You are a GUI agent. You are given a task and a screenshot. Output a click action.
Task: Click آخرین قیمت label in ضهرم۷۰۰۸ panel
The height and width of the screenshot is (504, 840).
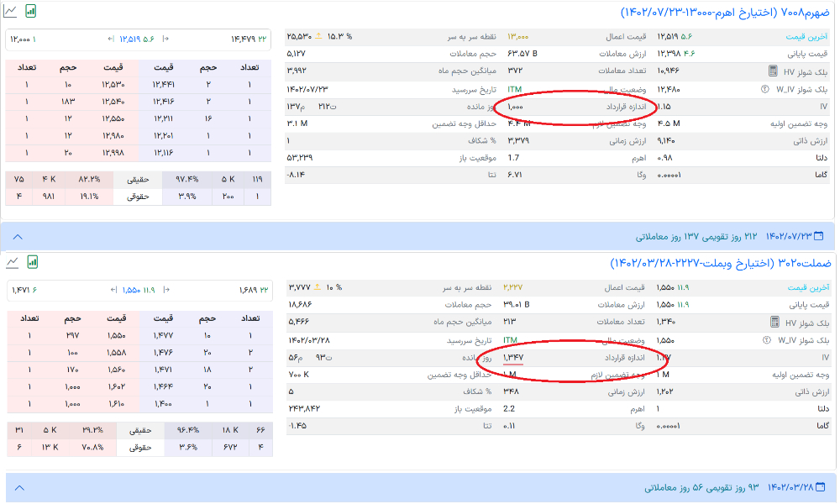[x=806, y=36]
